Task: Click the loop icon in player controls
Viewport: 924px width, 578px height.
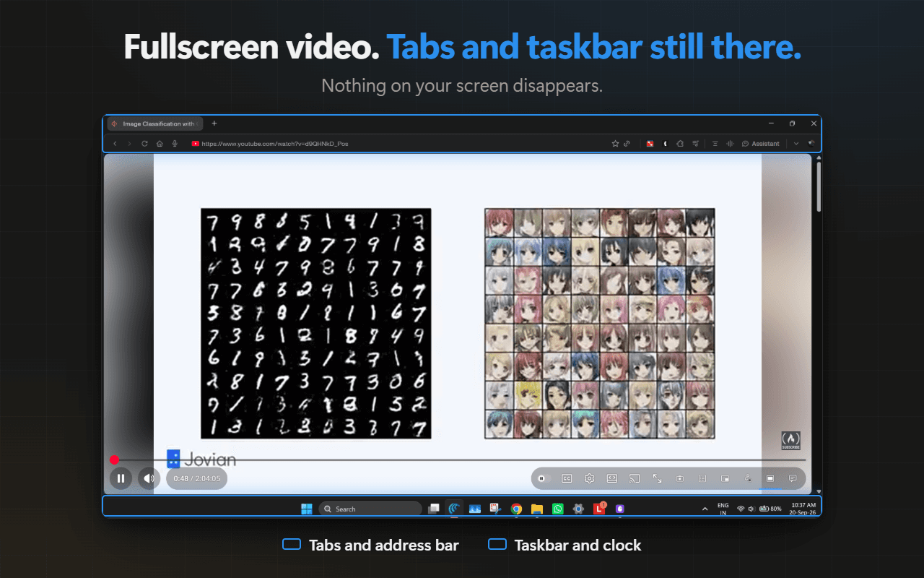Action: [x=748, y=478]
